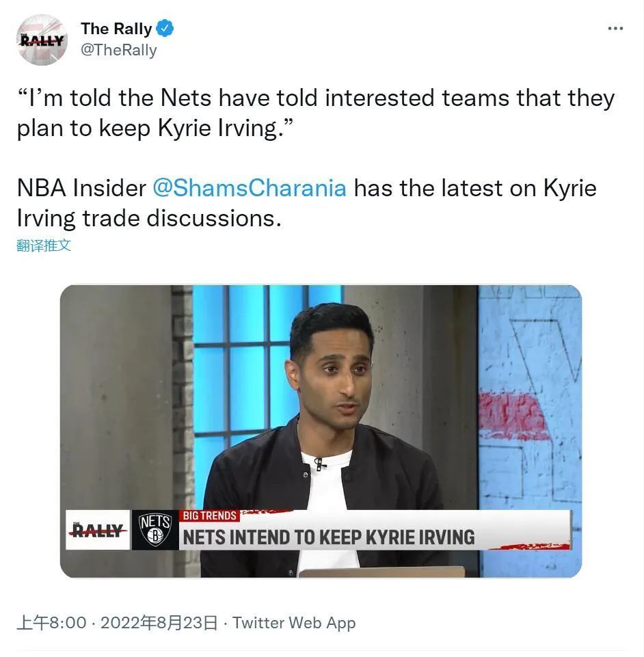Click the BIG TRENDS red label
This screenshot has height=657, width=644.
click(x=210, y=515)
